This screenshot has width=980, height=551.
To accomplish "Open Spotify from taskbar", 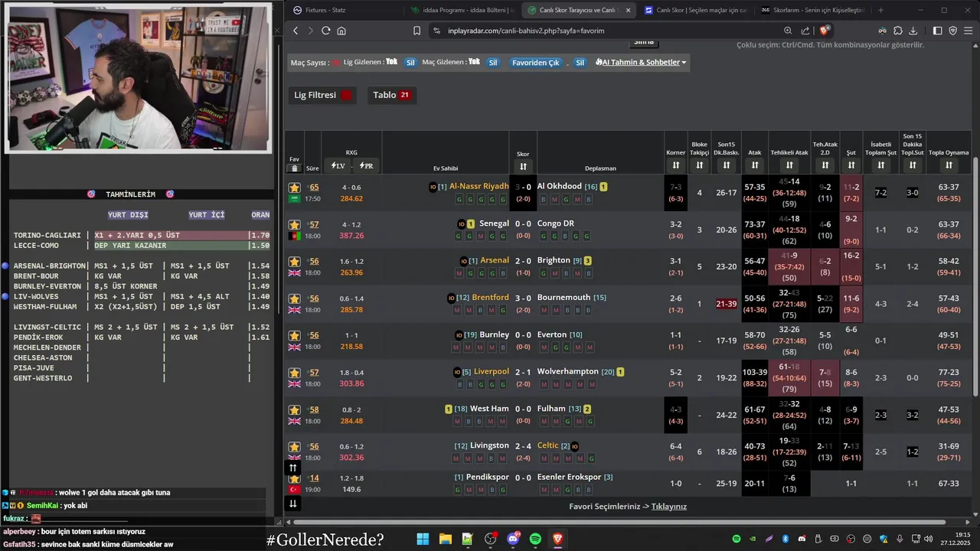I will click(x=535, y=540).
